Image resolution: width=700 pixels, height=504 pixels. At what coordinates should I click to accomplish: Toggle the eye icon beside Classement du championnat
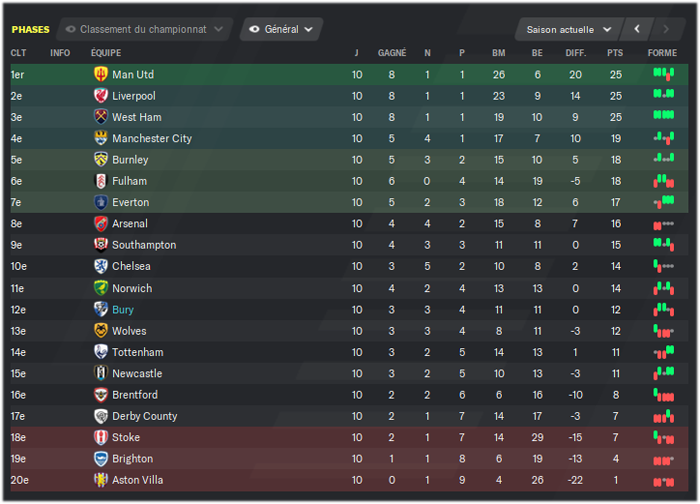point(71,29)
